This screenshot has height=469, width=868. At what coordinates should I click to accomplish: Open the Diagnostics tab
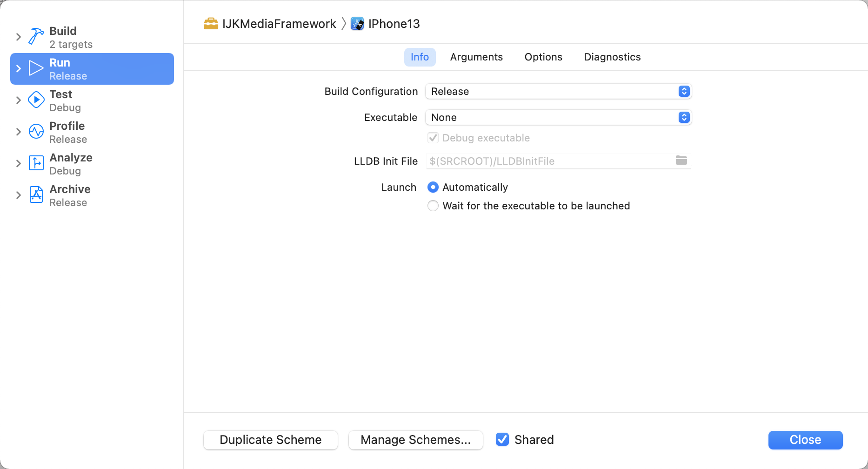tap(612, 57)
